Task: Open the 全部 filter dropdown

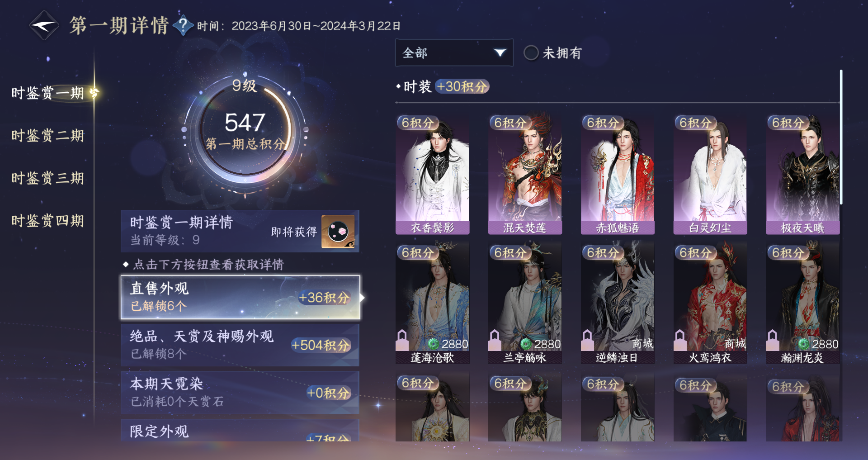Action: [x=454, y=53]
